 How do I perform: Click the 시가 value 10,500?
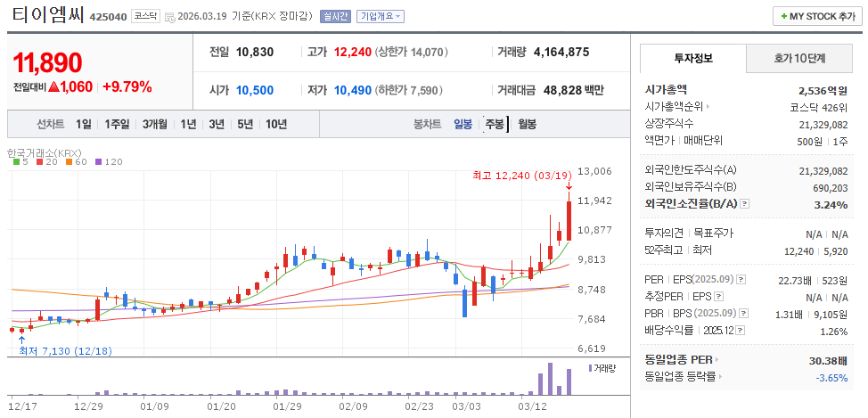tap(255, 90)
